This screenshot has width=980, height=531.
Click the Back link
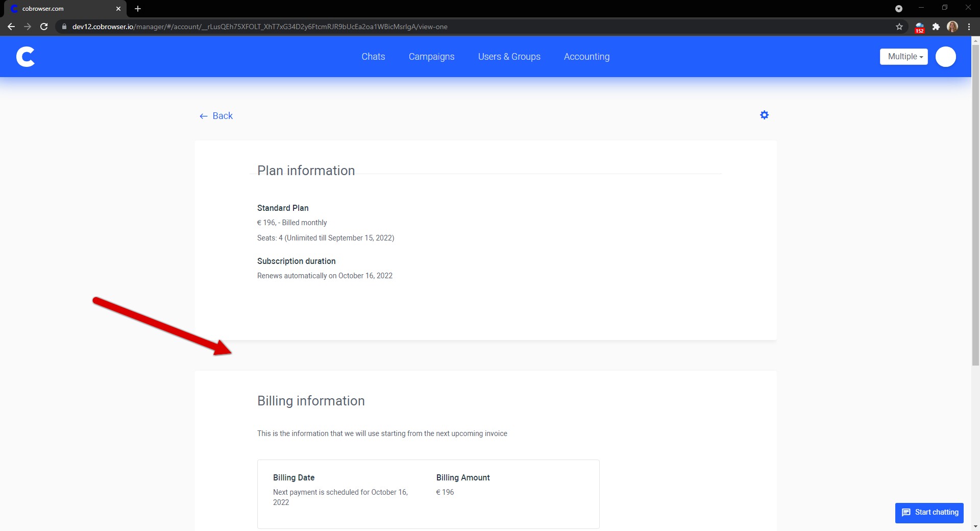222,115
